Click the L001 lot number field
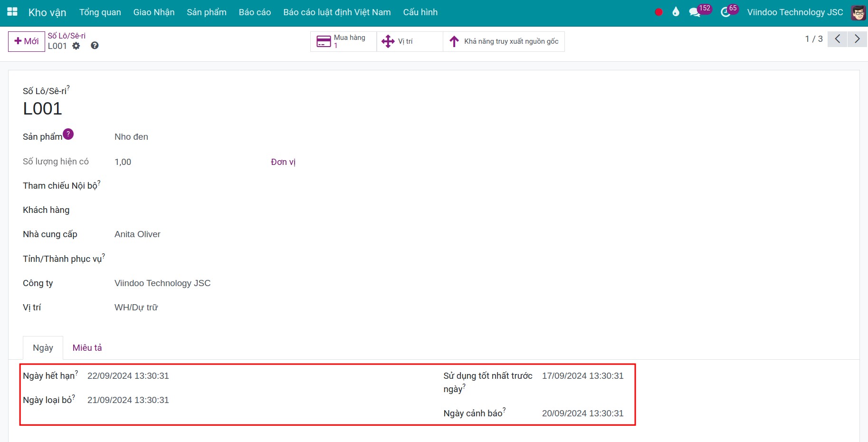 click(42, 109)
